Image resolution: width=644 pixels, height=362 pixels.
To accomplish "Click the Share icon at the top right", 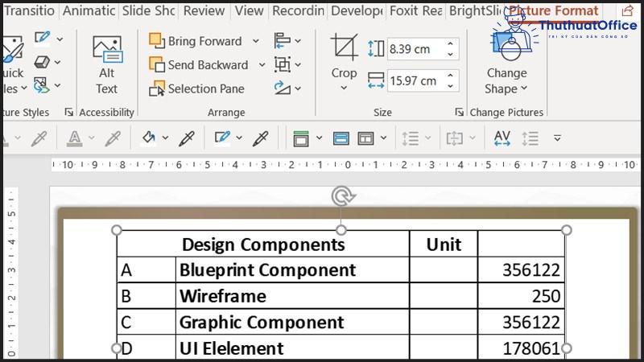I will (x=627, y=11).
